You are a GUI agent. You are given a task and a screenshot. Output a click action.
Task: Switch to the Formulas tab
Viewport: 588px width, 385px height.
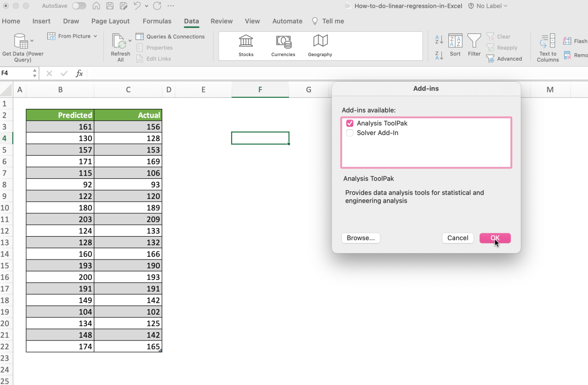coord(157,21)
